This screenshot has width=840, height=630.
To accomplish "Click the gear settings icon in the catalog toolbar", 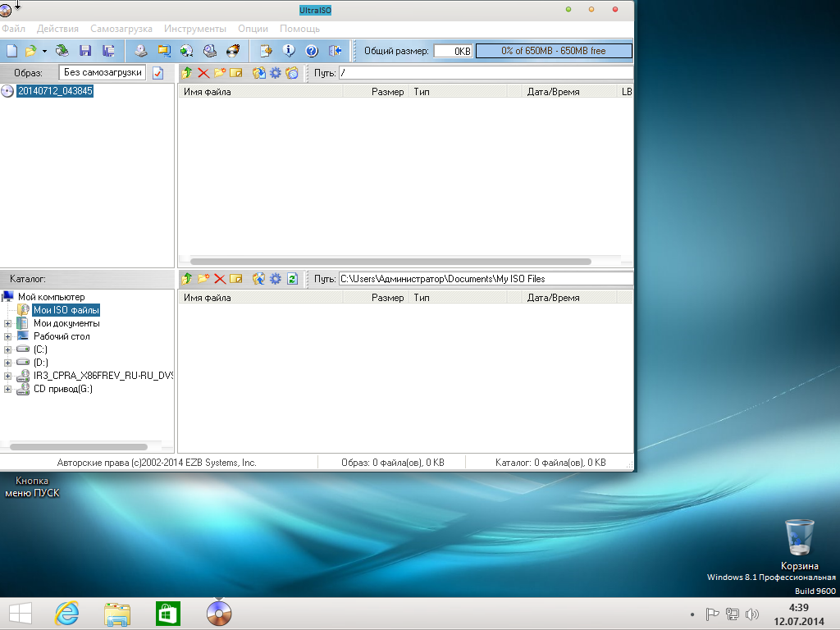I will pos(276,279).
